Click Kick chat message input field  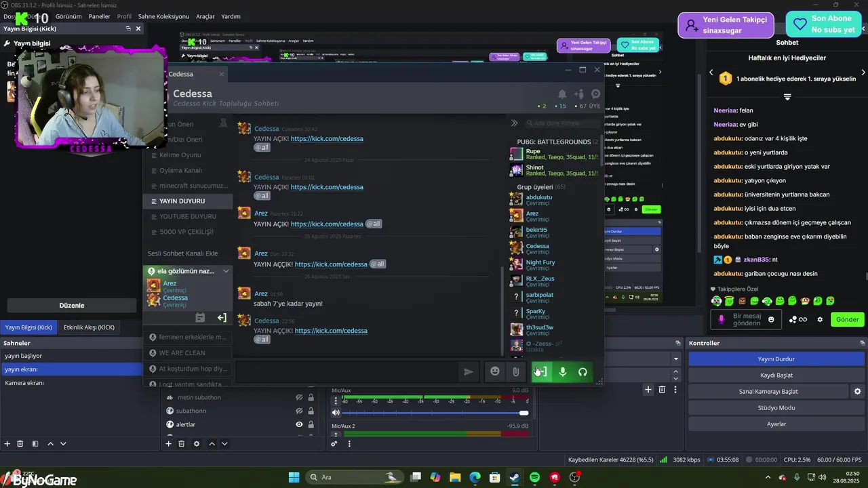point(746,319)
